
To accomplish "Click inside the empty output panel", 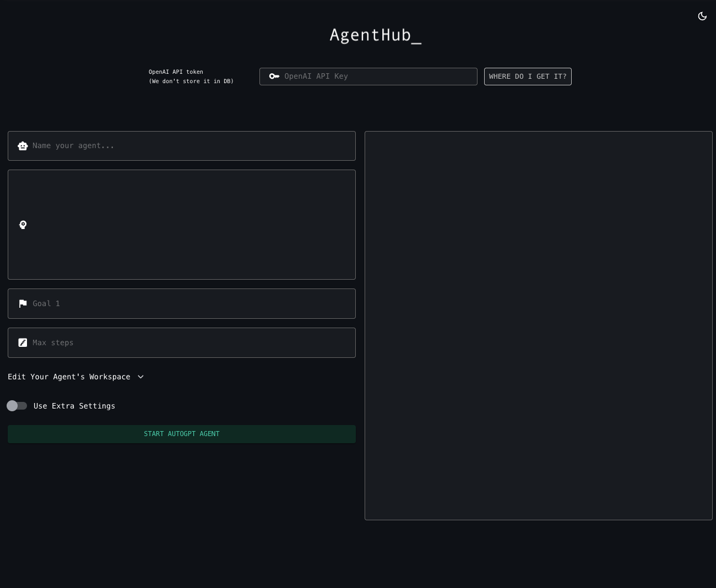I will pos(539,325).
